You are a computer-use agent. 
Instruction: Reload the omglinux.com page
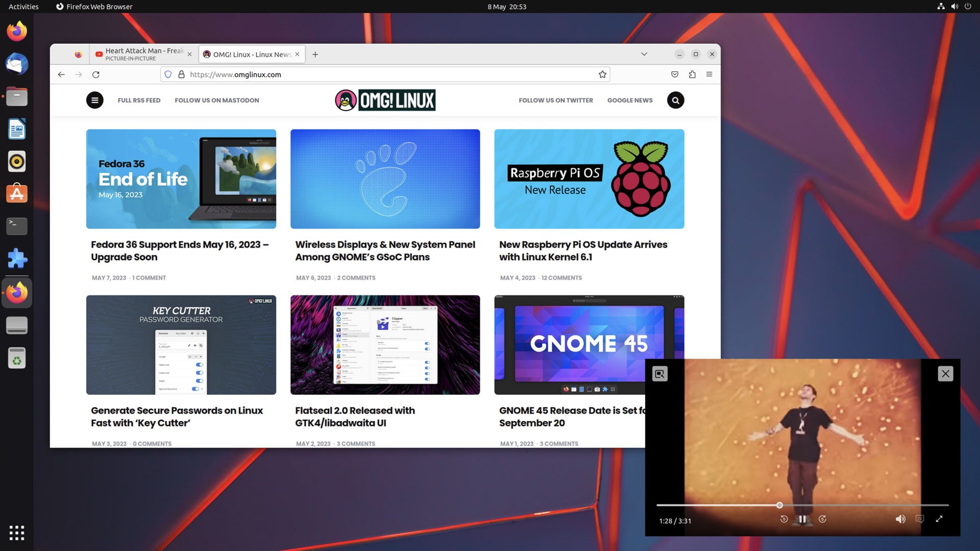(x=96, y=74)
